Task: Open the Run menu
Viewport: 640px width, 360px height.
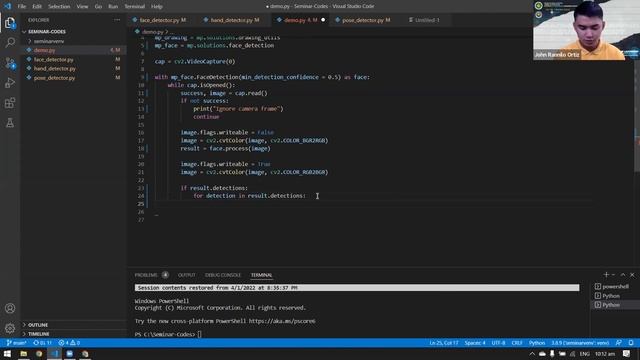Action: (x=113, y=7)
